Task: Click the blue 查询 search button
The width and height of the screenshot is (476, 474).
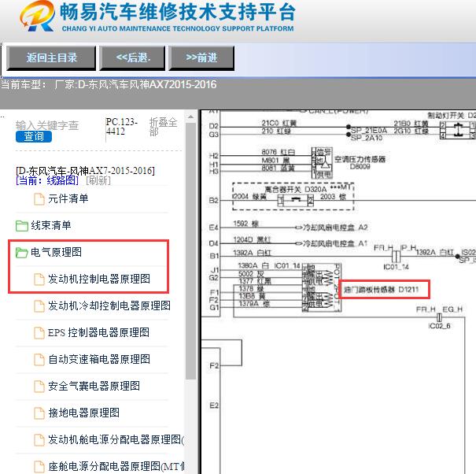Action: (34, 136)
